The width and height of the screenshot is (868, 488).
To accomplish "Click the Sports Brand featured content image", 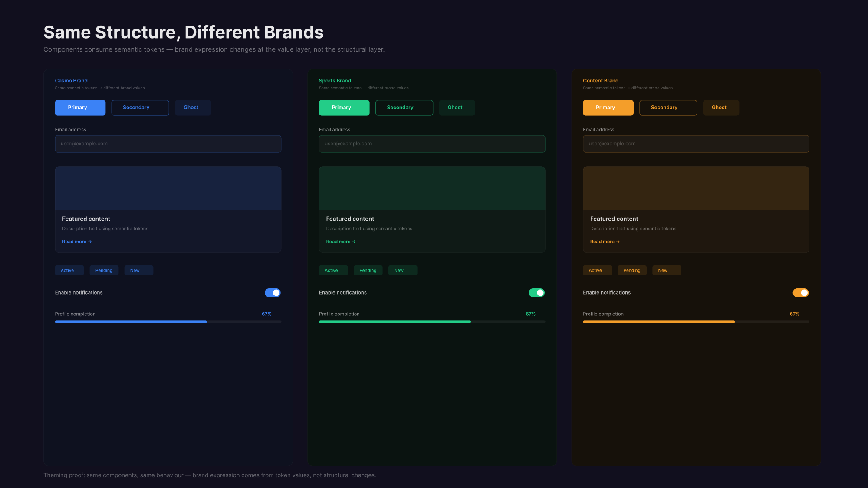I will point(432,188).
